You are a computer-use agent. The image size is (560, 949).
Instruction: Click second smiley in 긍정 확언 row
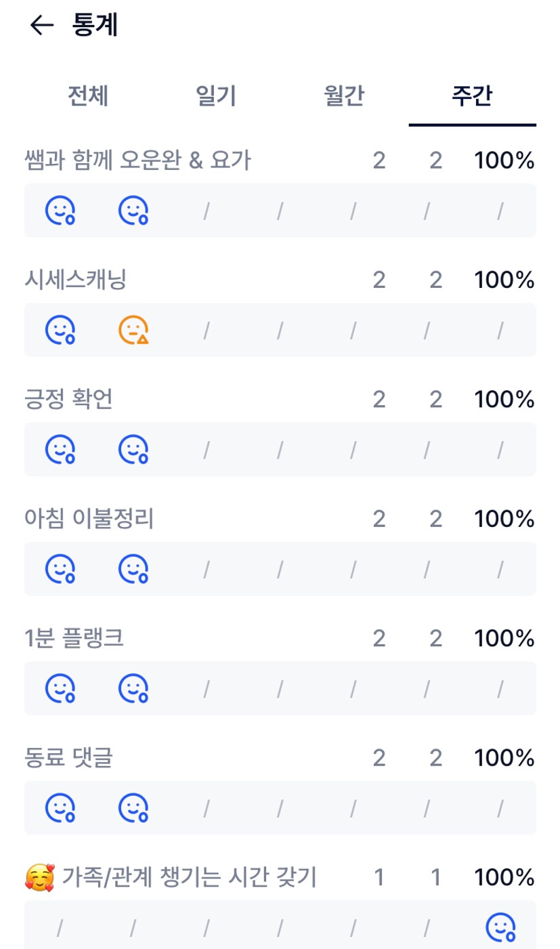click(133, 450)
